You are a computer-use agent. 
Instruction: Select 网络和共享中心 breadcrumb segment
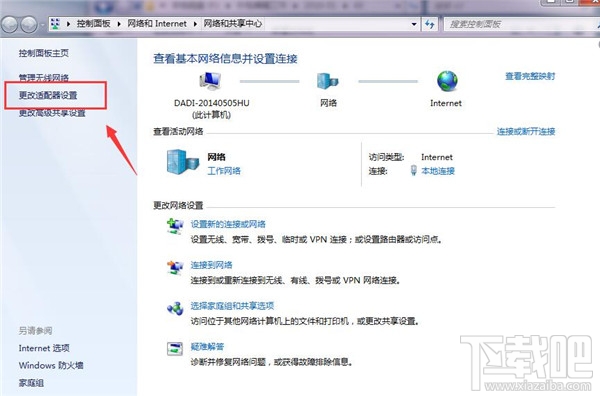(233, 24)
